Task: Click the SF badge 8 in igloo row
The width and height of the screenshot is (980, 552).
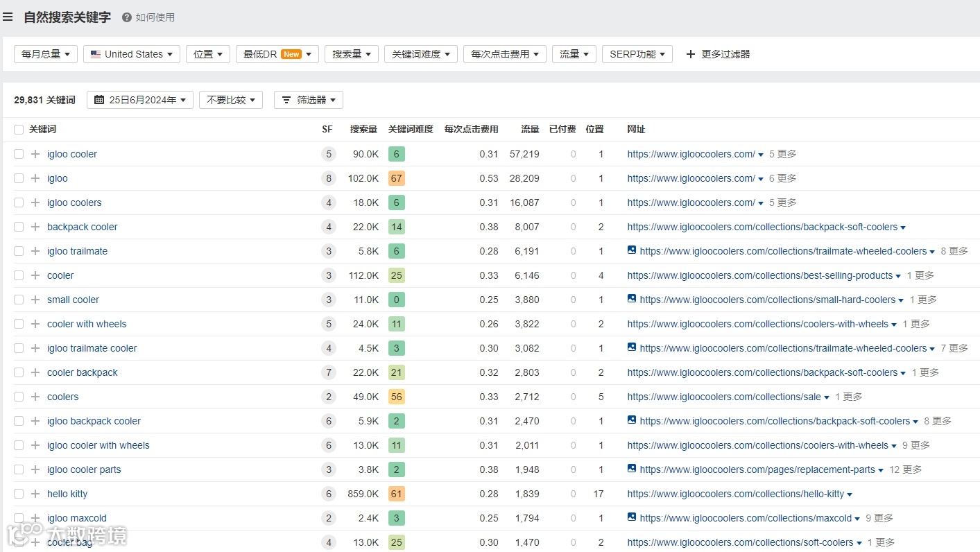Action: coord(329,178)
